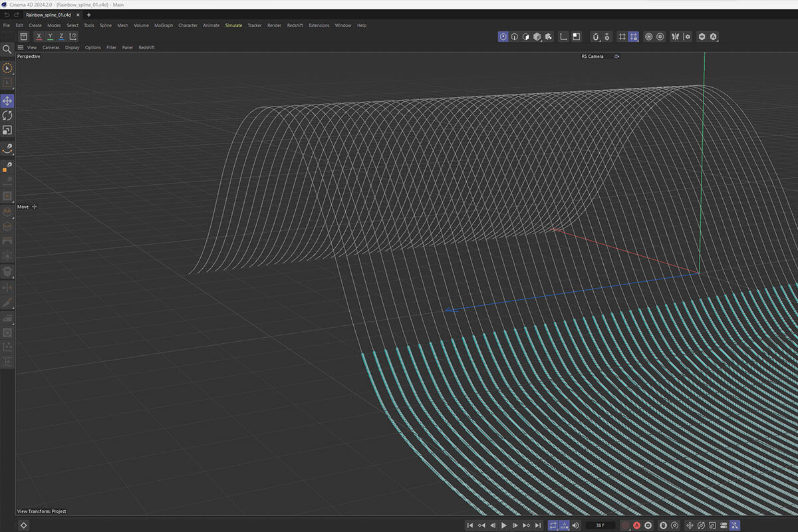Open the Extensions menu
798x532 pixels.
(319, 25)
